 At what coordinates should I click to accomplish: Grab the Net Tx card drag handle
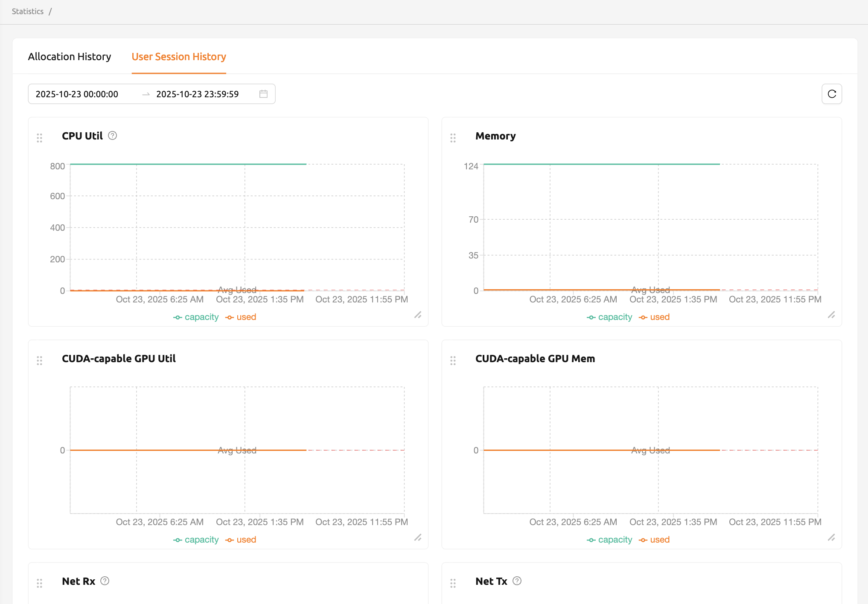tap(453, 583)
